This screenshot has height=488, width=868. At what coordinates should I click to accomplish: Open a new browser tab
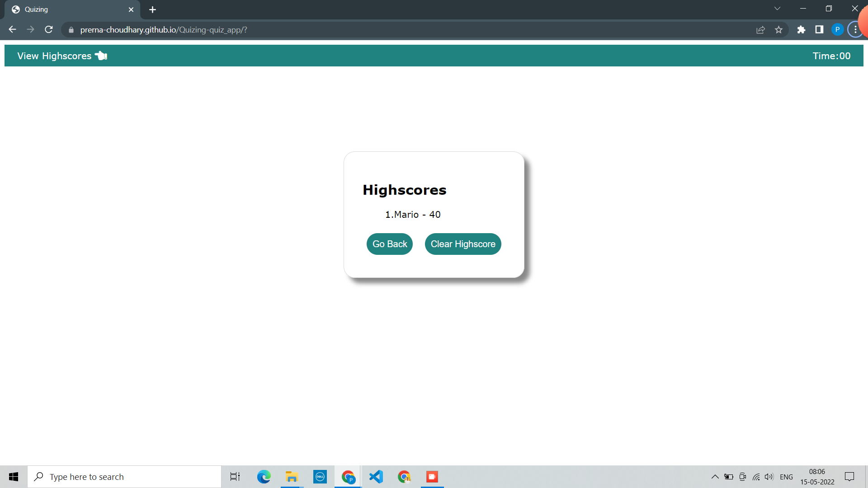tap(152, 9)
